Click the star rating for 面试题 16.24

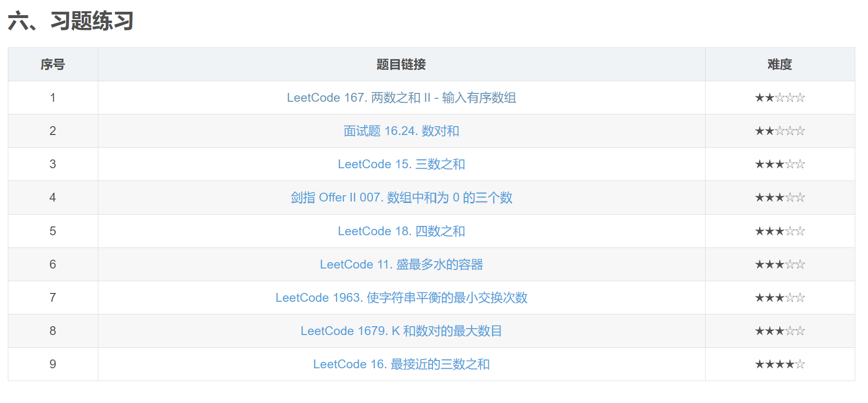780,131
